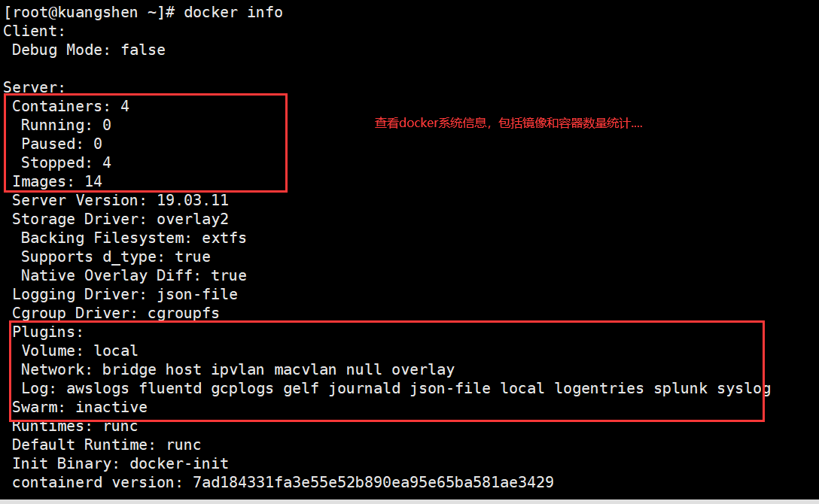The width and height of the screenshot is (819, 504).
Task: Click the 'Swarm: inactive' line
Action: (79, 407)
